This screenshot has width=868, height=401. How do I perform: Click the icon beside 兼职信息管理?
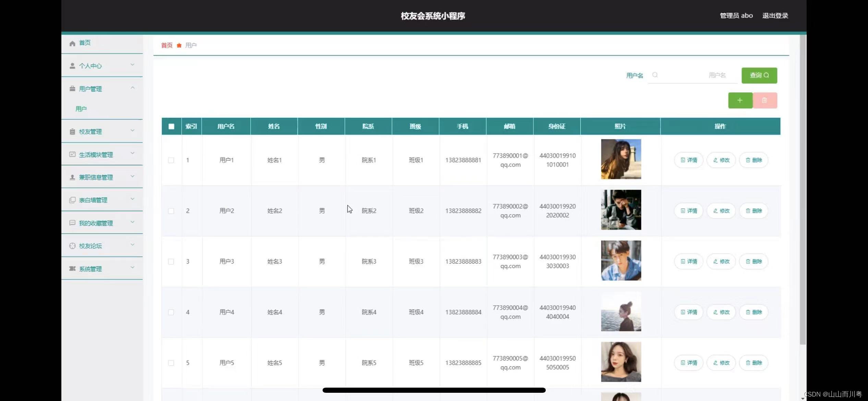(x=72, y=177)
